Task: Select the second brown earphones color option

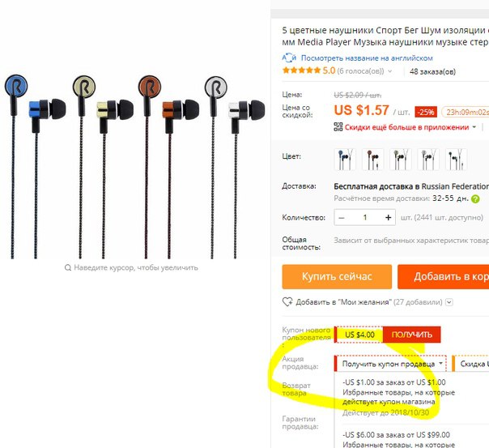Action: click(x=372, y=160)
